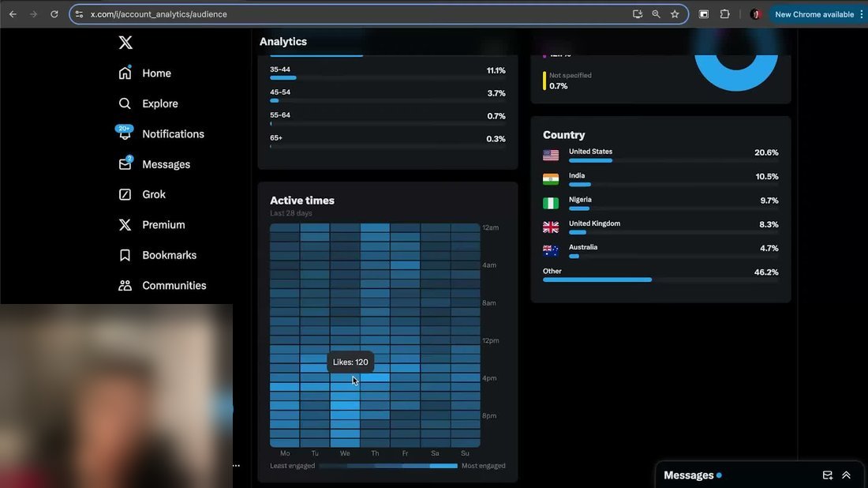This screenshot has width=868, height=488.
Task: Click the three-dot more icon near the webcam
Action: point(237,466)
